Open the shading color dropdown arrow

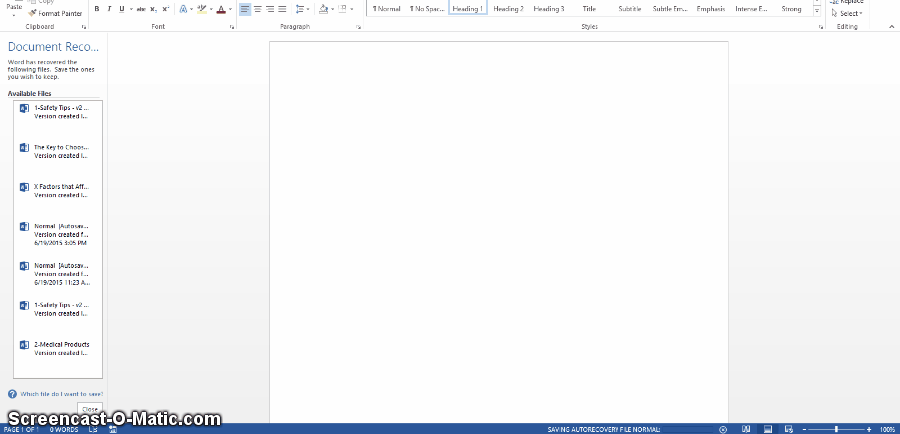click(x=332, y=9)
